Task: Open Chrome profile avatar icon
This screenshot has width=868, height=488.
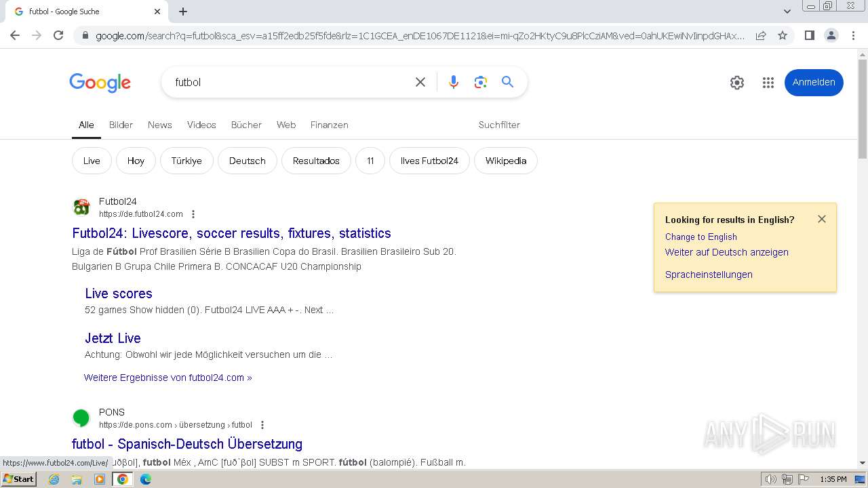Action: pos(831,35)
